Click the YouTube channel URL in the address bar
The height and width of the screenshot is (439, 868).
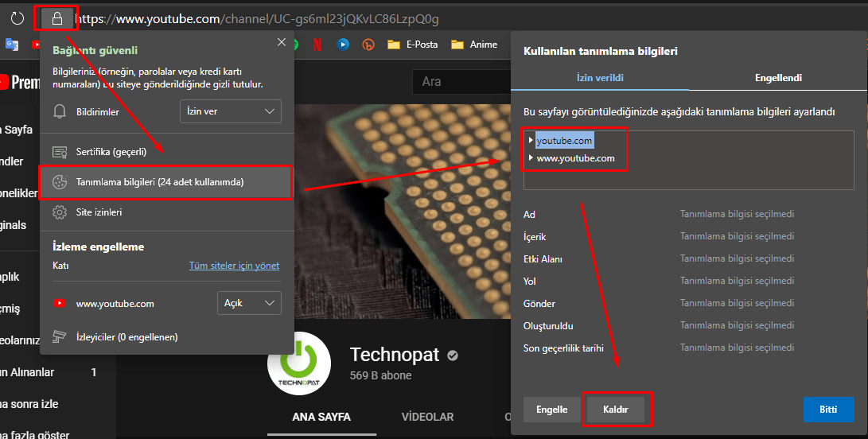[257, 19]
